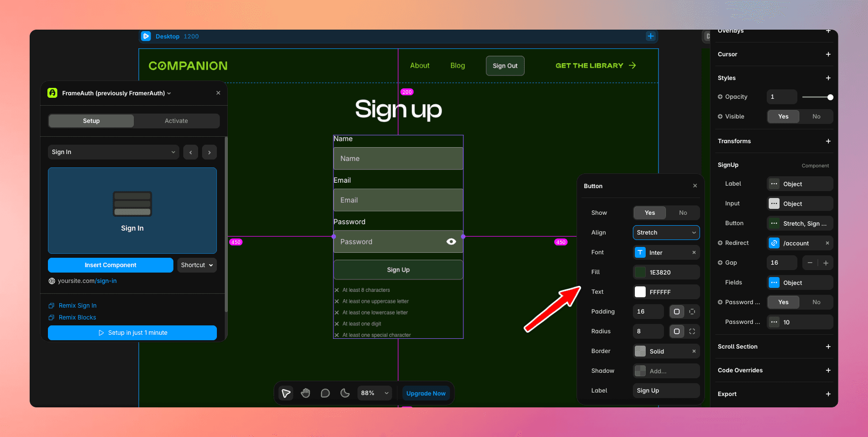Go to the next component with the right arrow
This screenshot has width=868, height=437.
point(209,152)
